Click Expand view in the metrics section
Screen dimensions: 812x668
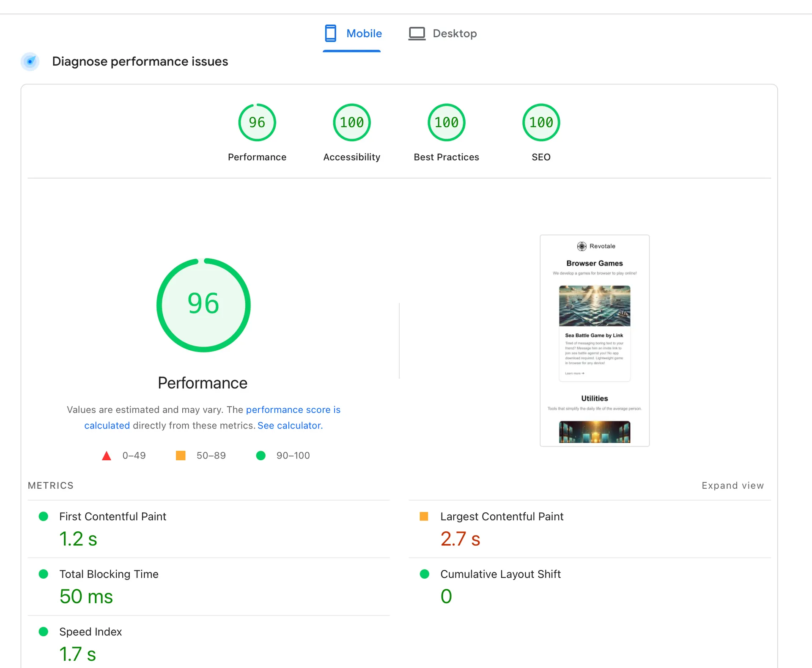coord(732,485)
